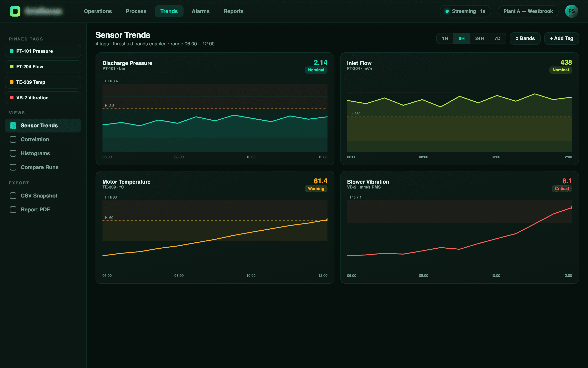This screenshot has height=368, width=588.
Task: Switch to the Process tab
Action: tap(136, 11)
